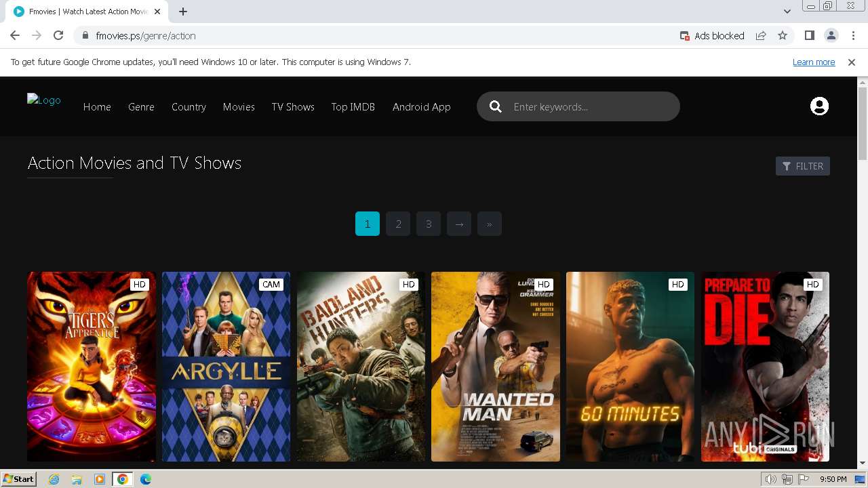Click the Fmovies logo
868x488 pixels.
click(x=43, y=100)
